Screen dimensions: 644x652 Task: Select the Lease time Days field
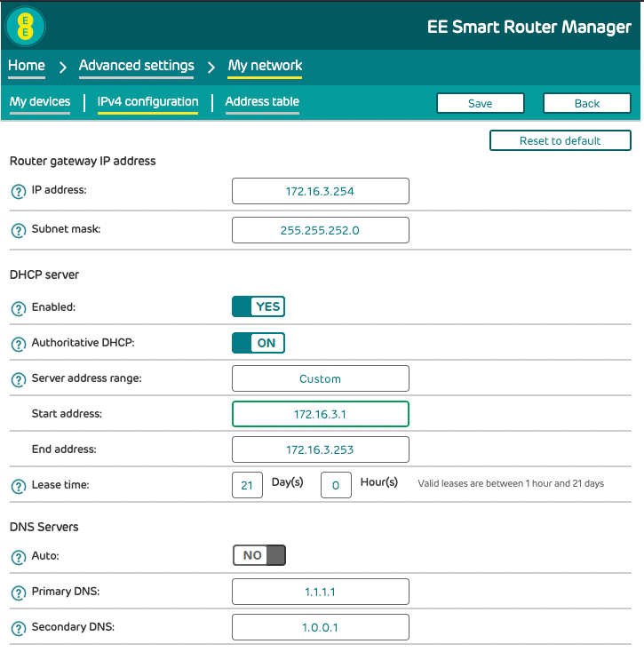(247, 485)
